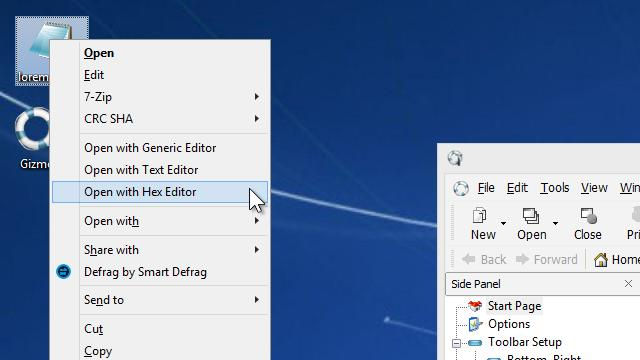Select Cut in the context menu

[160, 329]
